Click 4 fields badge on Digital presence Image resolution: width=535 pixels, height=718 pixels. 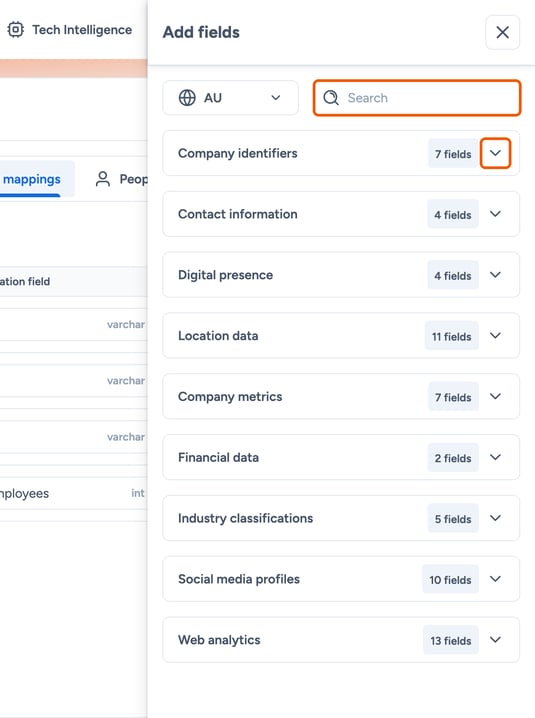pyautogui.click(x=453, y=275)
